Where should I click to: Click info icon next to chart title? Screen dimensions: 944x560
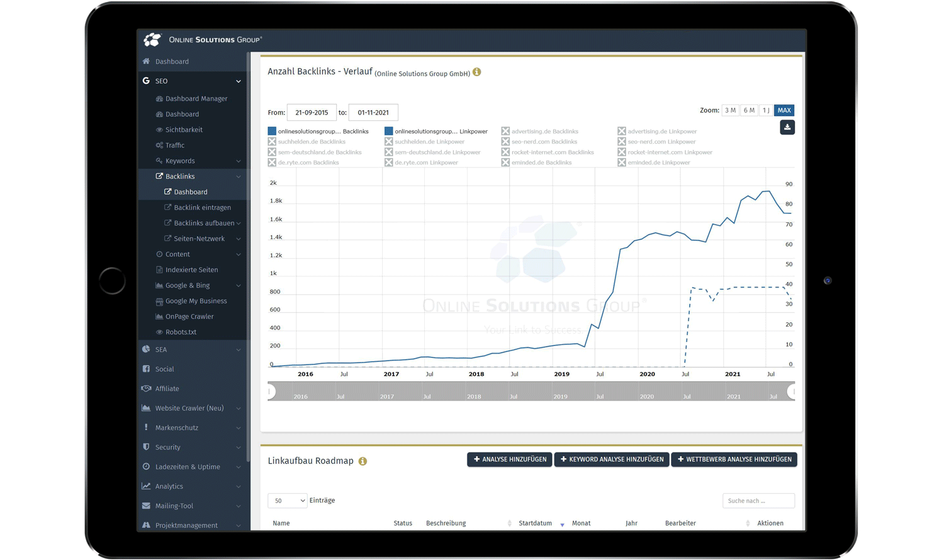[x=477, y=72]
